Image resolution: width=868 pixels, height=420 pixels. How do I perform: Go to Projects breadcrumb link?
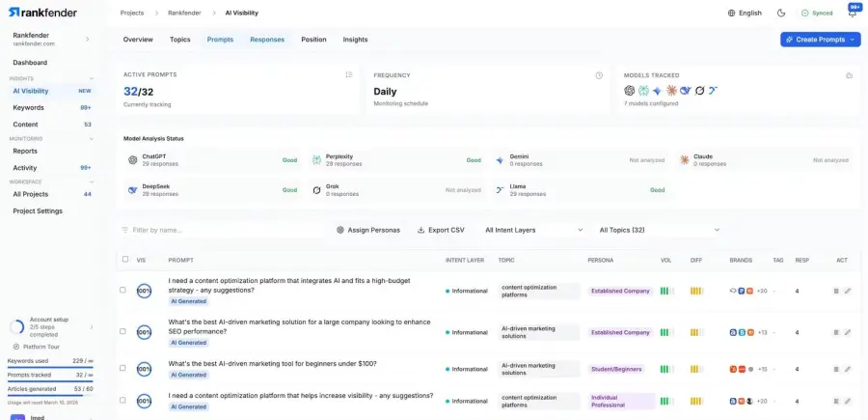coord(132,13)
